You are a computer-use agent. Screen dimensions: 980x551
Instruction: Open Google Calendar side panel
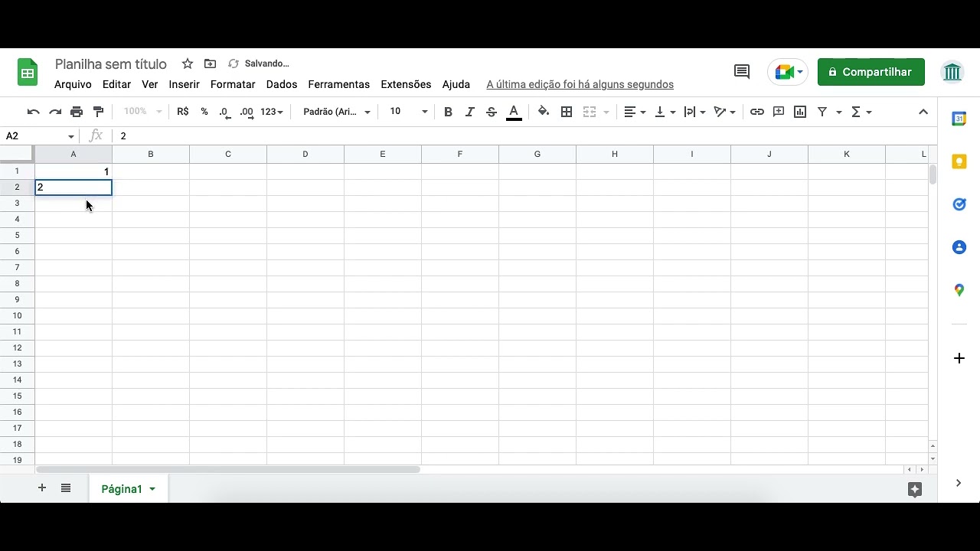[x=959, y=119]
